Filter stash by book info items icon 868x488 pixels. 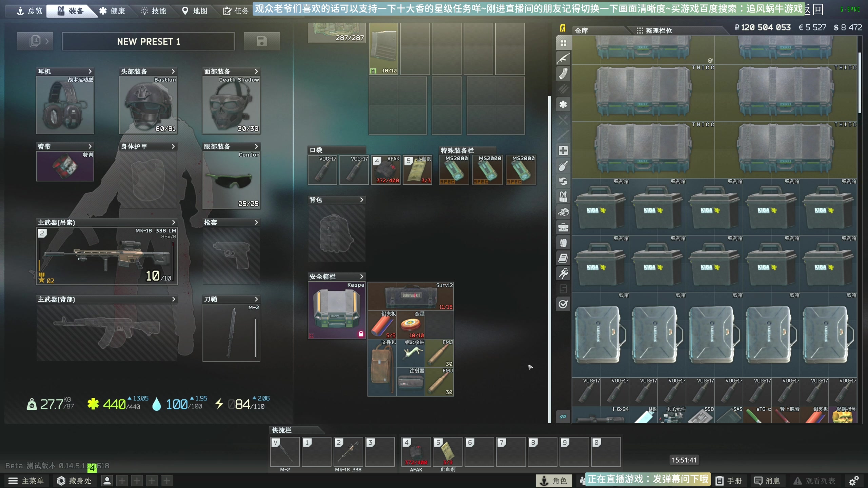(x=563, y=258)
